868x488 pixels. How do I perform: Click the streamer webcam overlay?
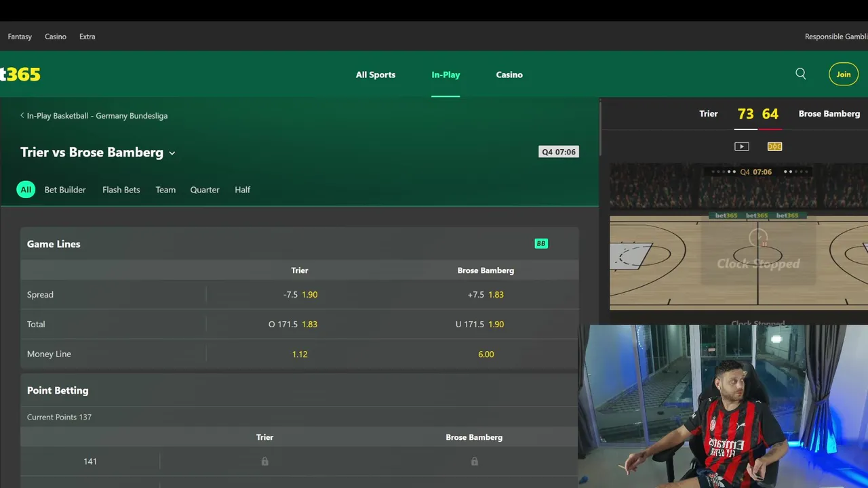click(x=723, y=406)
